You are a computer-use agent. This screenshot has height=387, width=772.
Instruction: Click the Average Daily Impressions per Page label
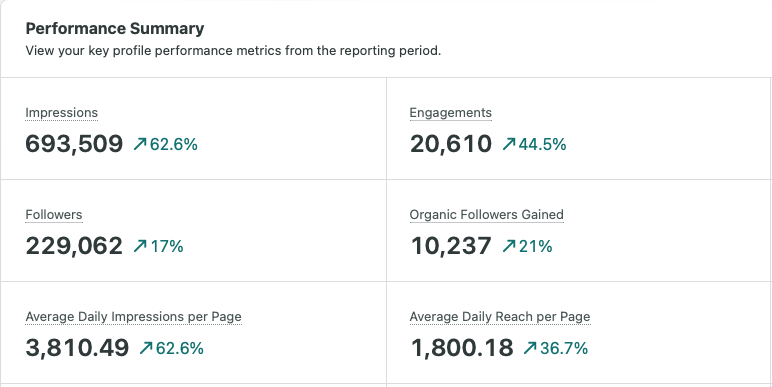[x=133, y=317]
